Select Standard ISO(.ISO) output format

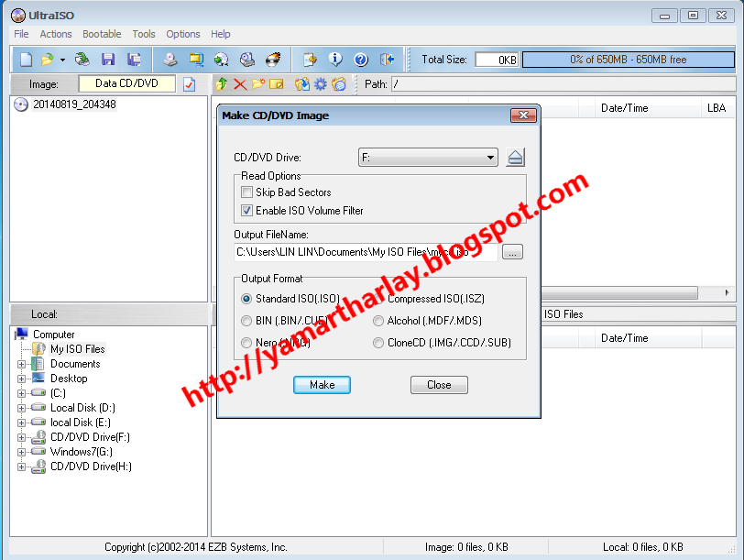[x=246, y=299]
